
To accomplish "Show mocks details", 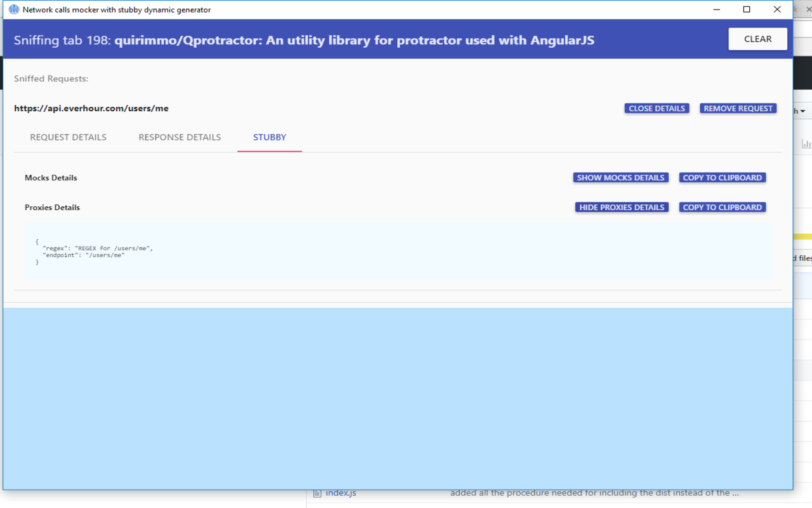I will pos(620,178).
